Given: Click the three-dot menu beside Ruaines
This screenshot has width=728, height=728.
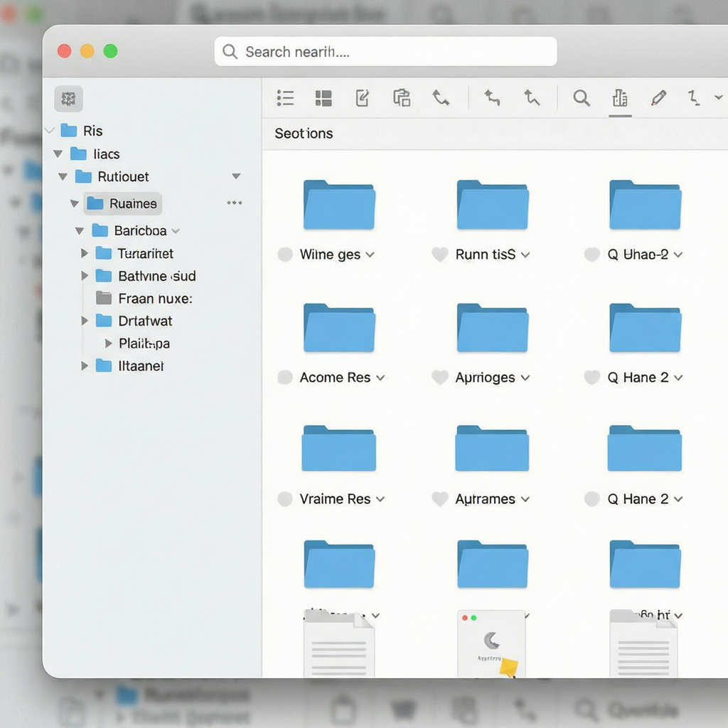Looking at the screenshot, I should [235, 203].
